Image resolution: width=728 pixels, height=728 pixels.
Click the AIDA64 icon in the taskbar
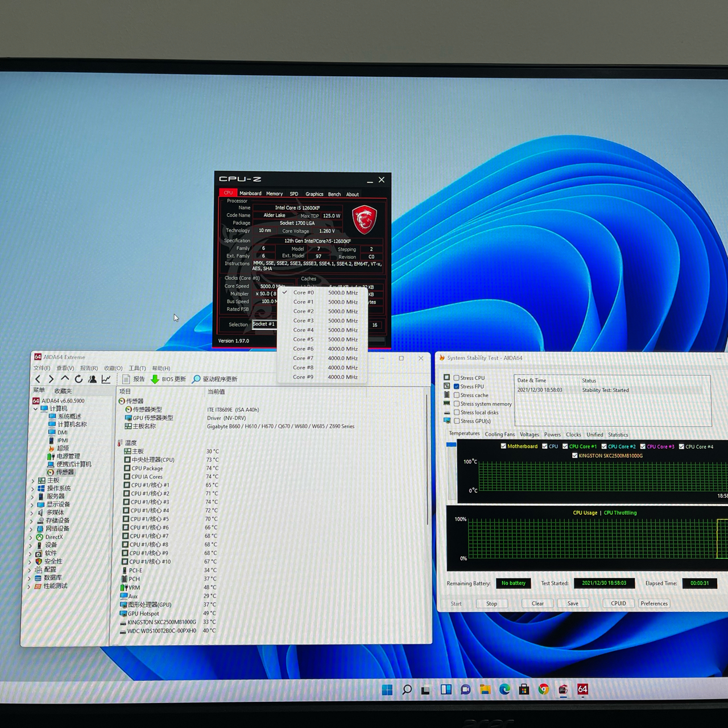click(x=582, y=689)
